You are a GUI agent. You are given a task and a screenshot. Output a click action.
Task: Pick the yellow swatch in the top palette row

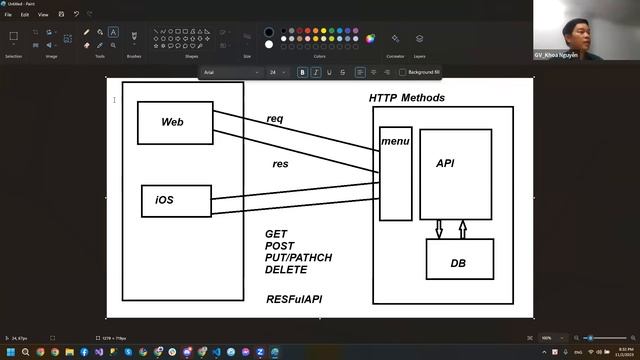[324, 31]
